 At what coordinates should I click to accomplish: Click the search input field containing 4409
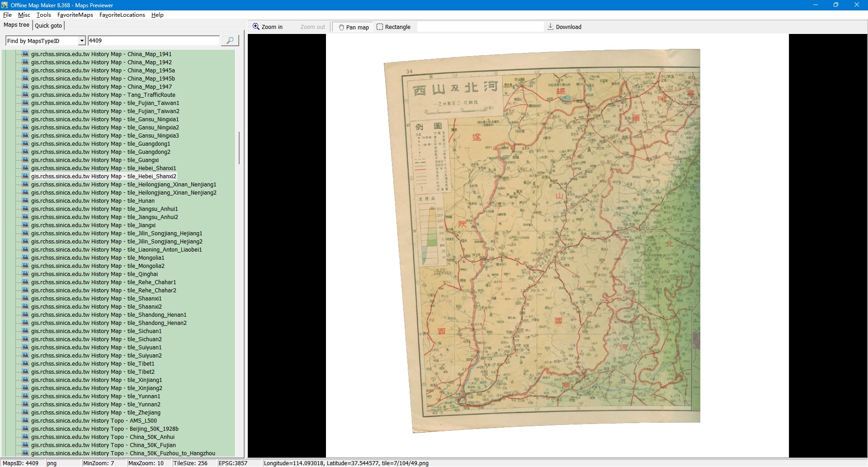click(153, 41)
